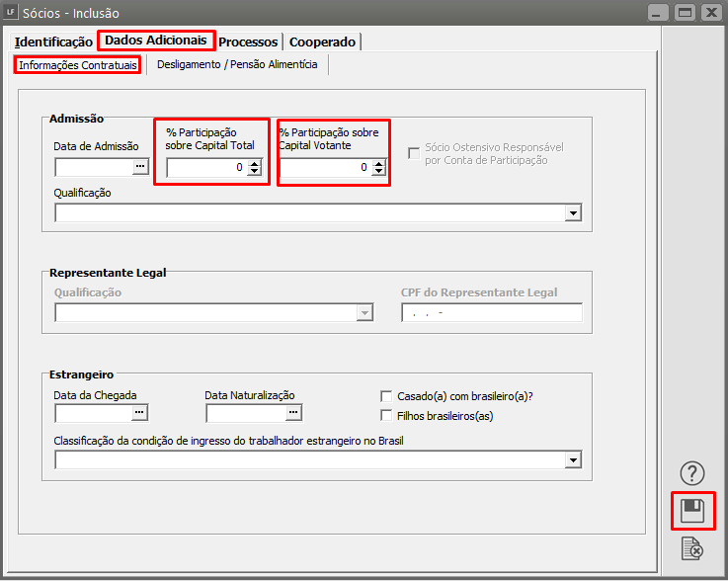
Task: Click the Data Naturalização date field
Action: pos(245,412)
